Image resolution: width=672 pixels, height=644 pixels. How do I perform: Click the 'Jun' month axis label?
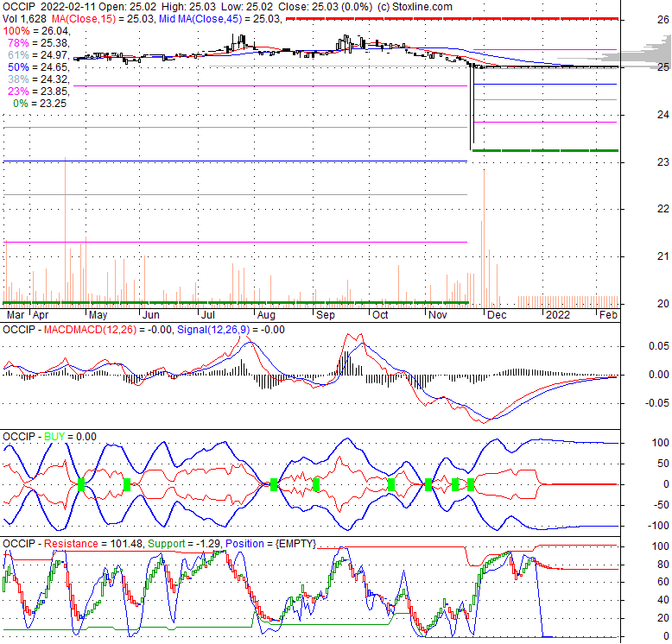151,315
